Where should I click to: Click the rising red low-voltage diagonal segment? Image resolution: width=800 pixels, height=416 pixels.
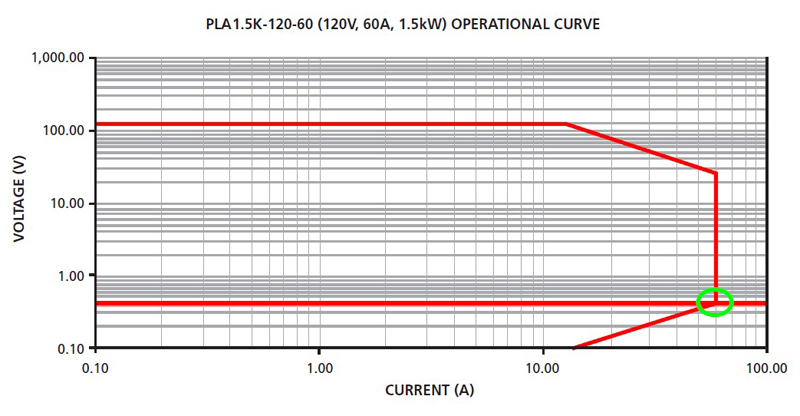pyautogui.click(x=645, y=326)
